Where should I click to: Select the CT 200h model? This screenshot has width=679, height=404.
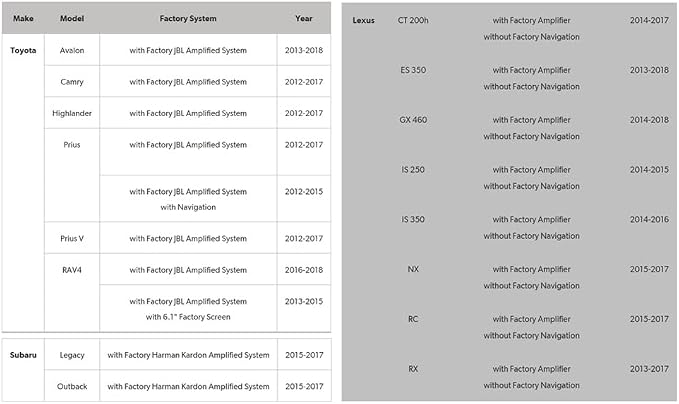tap(413, 20)
